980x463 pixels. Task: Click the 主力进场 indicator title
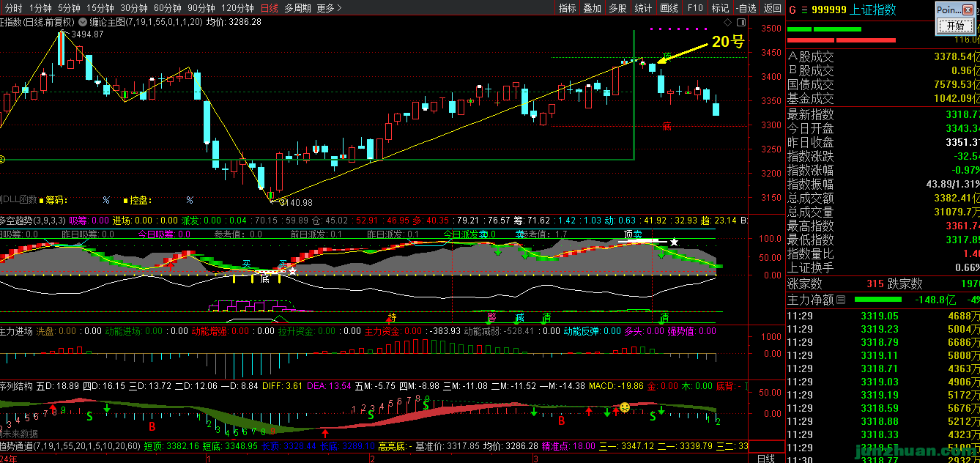click(16, 331)
